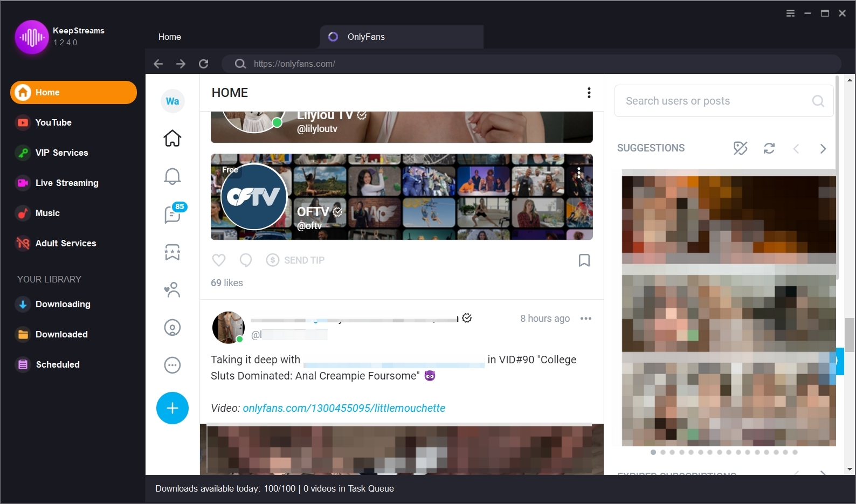Click page scrollbar up arrow
The height and width of the screenshot is (504, 856).
pos(850,80)
